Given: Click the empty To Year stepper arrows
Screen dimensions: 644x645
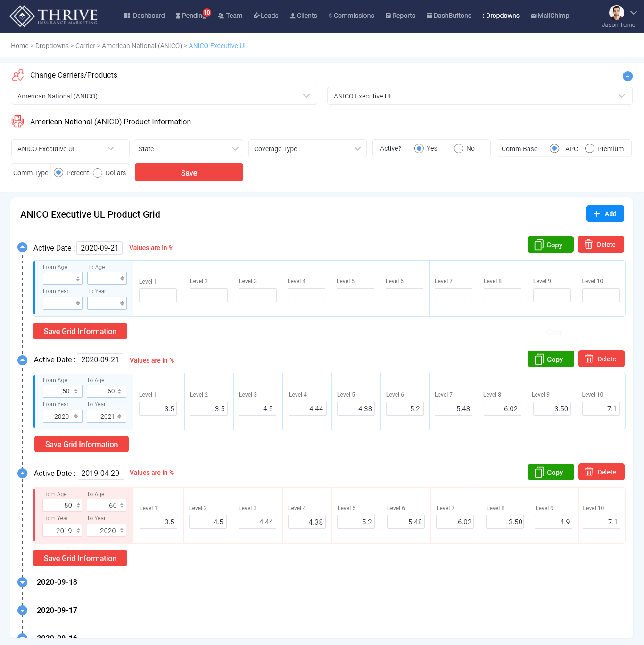Looking at the screenshot, I should pos(122,303).
